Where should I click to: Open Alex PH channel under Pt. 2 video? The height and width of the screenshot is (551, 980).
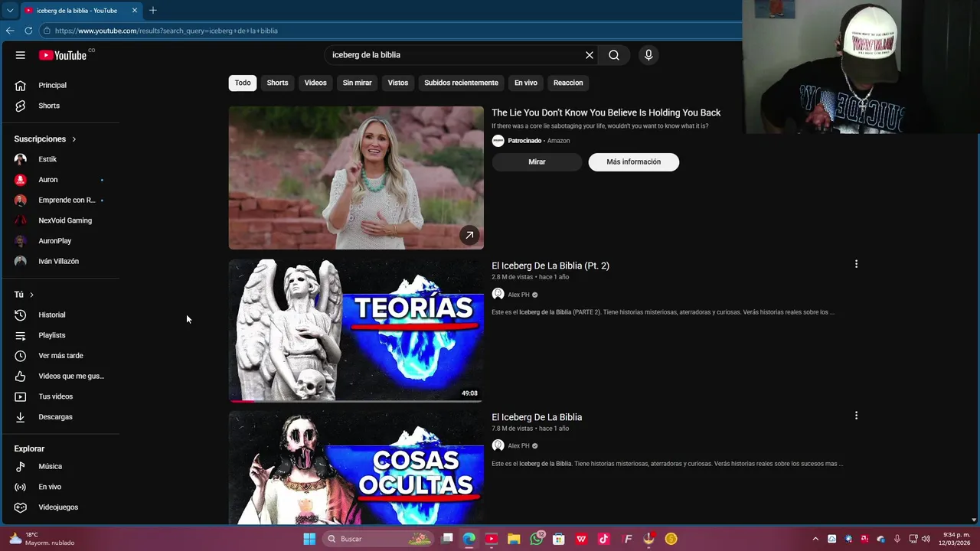(518, 295)
